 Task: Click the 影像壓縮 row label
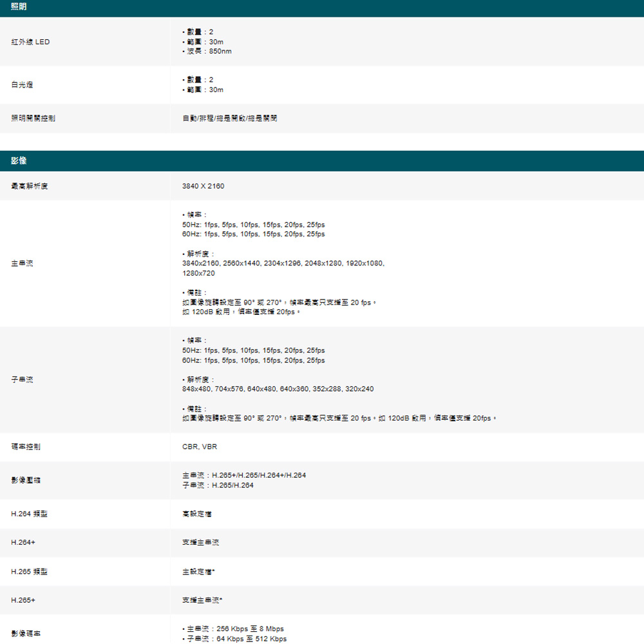tap(26, 480)
